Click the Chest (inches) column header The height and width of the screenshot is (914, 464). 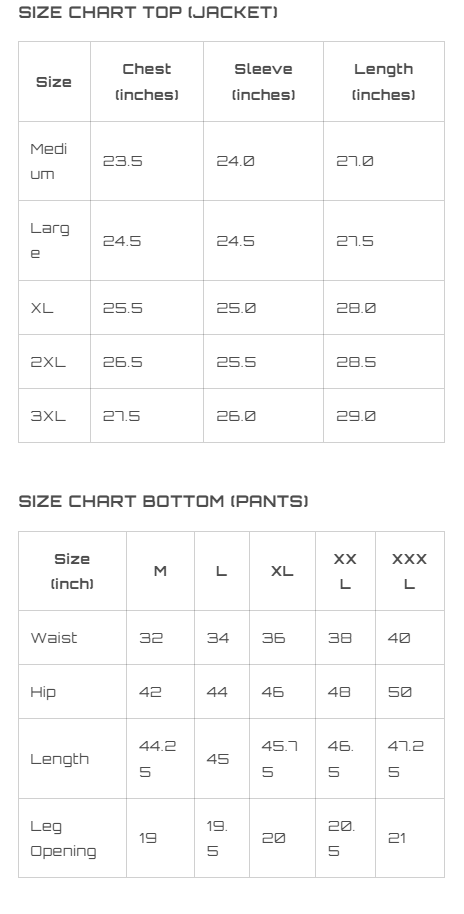coord(147,82)
